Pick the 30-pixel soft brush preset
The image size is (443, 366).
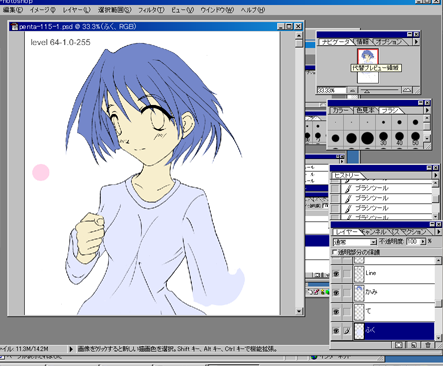coord(383,138)
